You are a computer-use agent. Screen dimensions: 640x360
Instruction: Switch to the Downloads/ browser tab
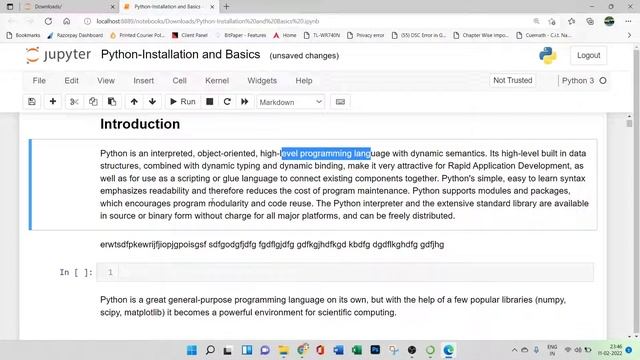pos(69,7)
